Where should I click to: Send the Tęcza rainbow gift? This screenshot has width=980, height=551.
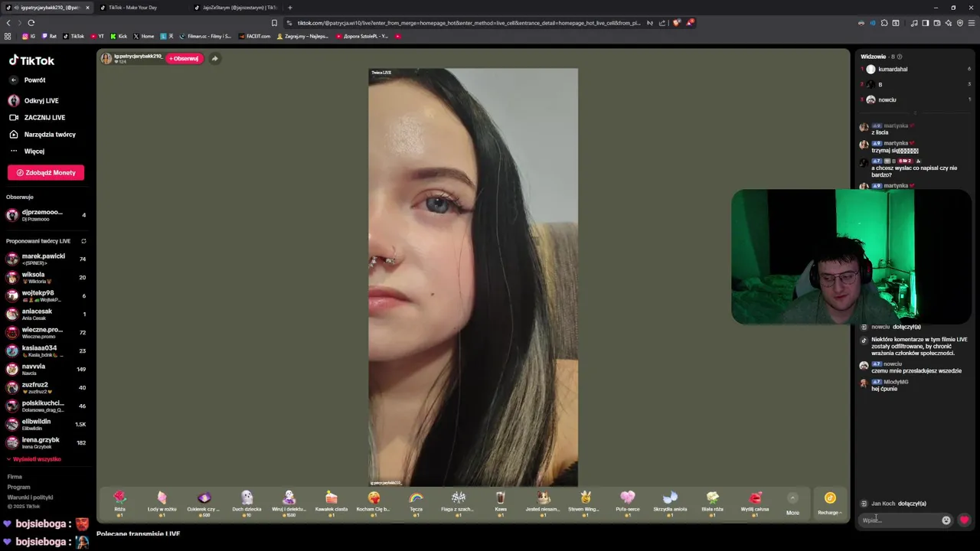click(416, 503)
